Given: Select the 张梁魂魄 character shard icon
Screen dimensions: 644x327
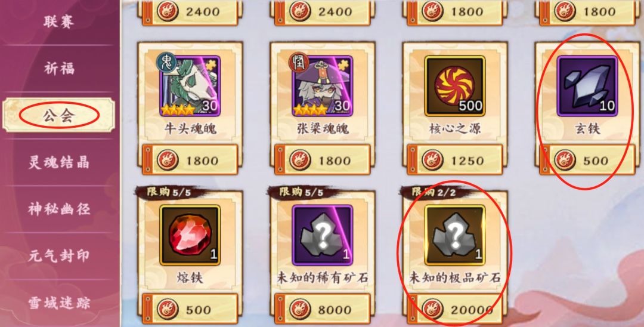Looking at the screenshot, I should 323,86.
